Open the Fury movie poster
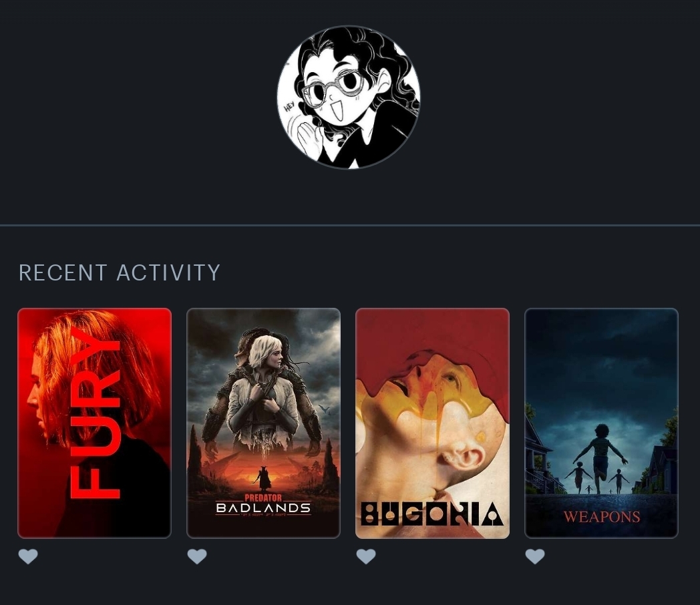Image resolution: width=700 pixels, height=605 pixels. (x=94, y=423)
